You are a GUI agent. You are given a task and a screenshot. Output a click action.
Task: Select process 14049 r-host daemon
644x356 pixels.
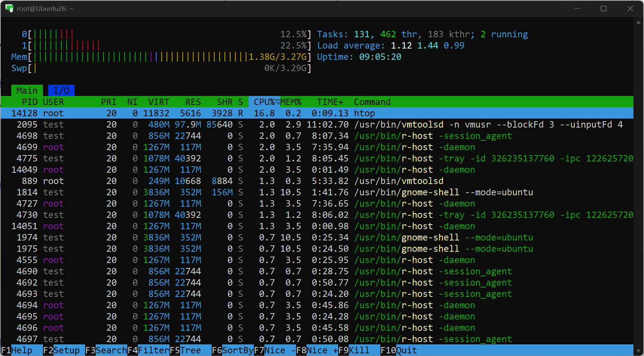317,170
